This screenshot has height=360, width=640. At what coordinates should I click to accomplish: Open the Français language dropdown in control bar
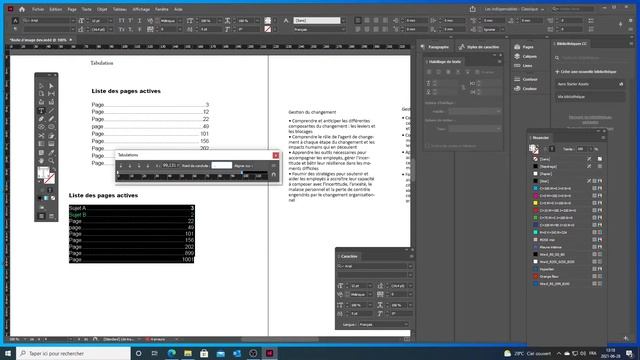pyautogui.click(x=320, y=29)
